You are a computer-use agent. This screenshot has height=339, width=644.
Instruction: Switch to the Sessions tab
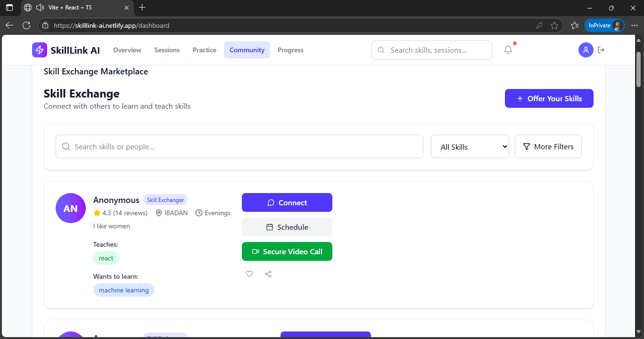(x=167, y=50)
